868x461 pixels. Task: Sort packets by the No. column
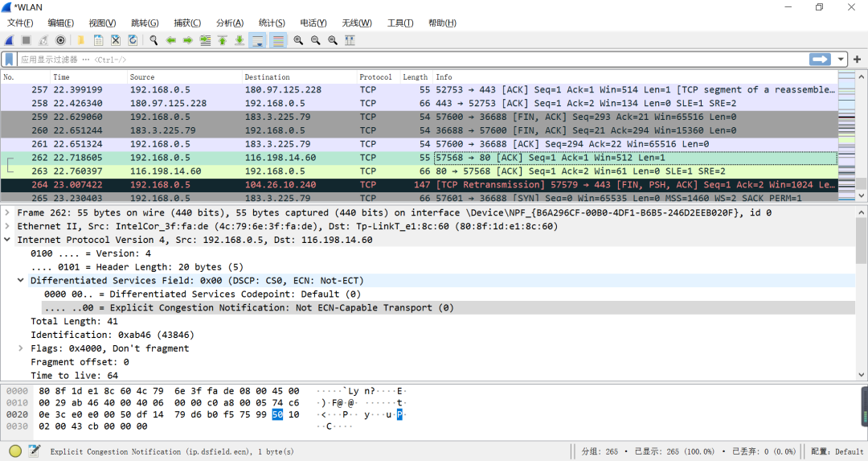pyautogui.click(x=26, y=77)
